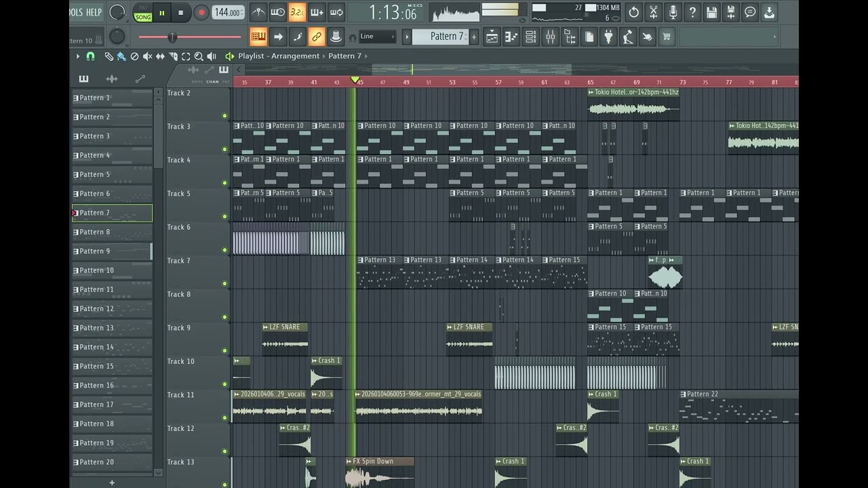
Task: Select Pattern 1 in the picker list
Action: (x=113, y=98)
